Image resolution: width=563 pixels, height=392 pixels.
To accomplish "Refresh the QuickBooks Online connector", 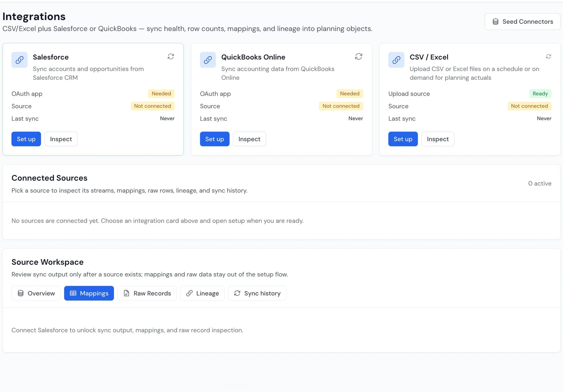I will [359, 57].
